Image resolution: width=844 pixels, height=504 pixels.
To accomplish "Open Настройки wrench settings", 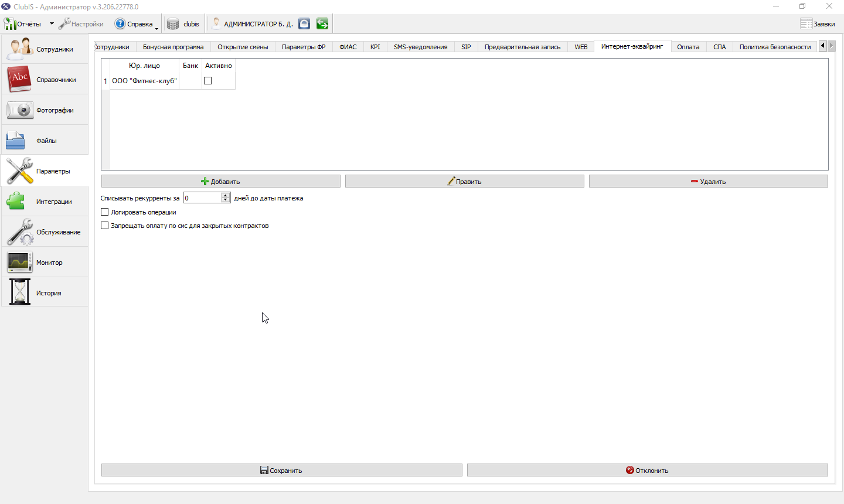I will (x=81, y=24).
